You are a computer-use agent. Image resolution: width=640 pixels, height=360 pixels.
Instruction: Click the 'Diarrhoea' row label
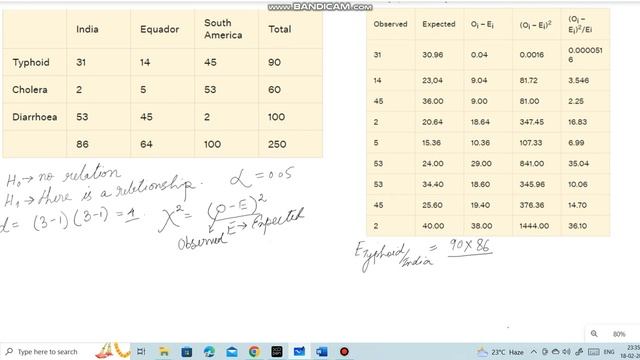[35, 117]
